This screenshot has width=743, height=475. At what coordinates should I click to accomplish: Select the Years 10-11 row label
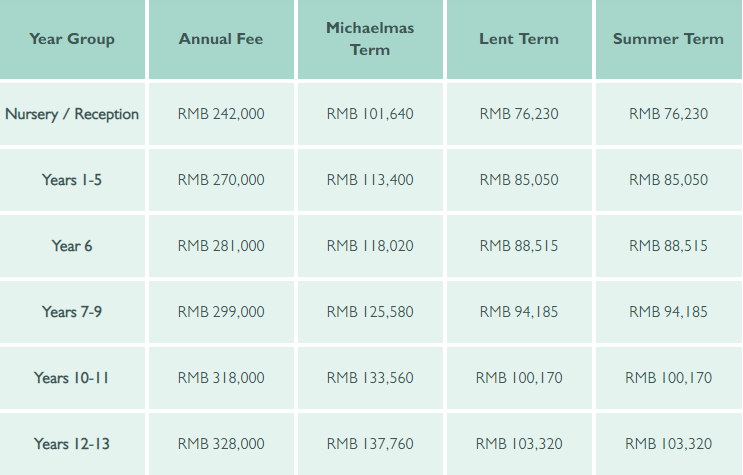click(72, 377)
